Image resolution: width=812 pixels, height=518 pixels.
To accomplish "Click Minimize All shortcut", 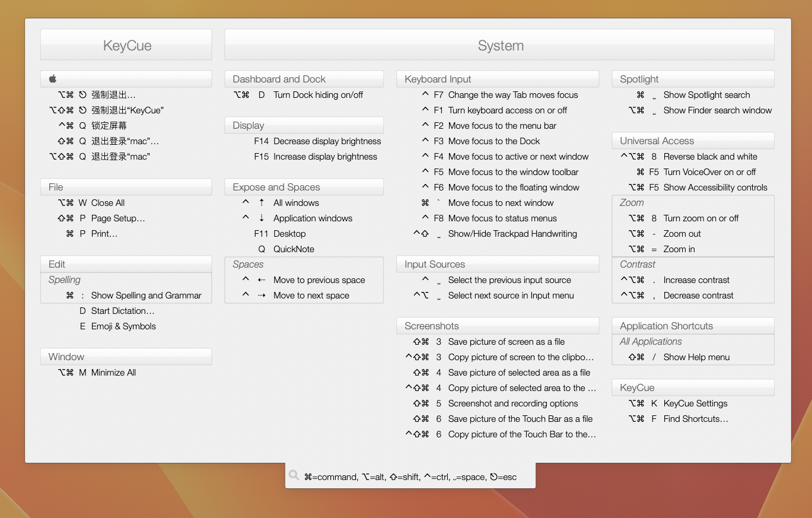I will pyautogui.click(x=126, y=373).
